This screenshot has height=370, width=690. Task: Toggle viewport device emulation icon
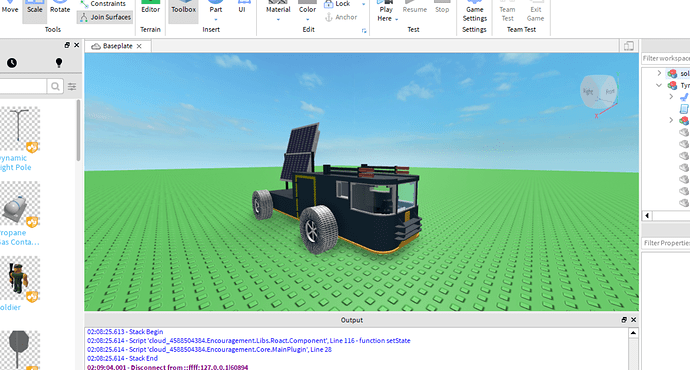(629, 46)
